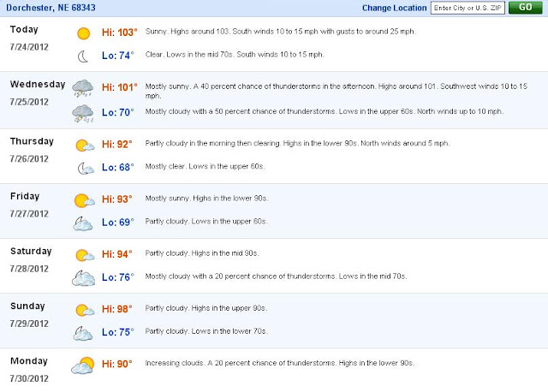Select the date 7/24/2012
Image resolution: width=548 pixels, height=392 pixels.
29,47
